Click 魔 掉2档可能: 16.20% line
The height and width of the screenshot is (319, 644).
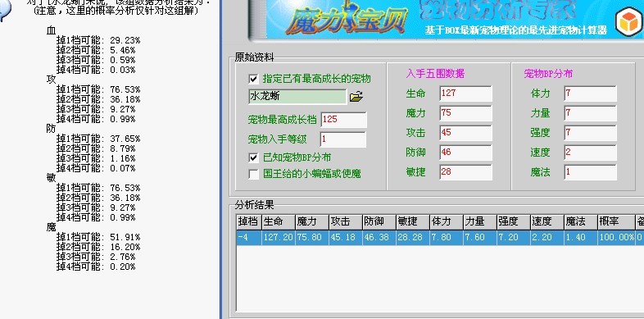(98, 247)
